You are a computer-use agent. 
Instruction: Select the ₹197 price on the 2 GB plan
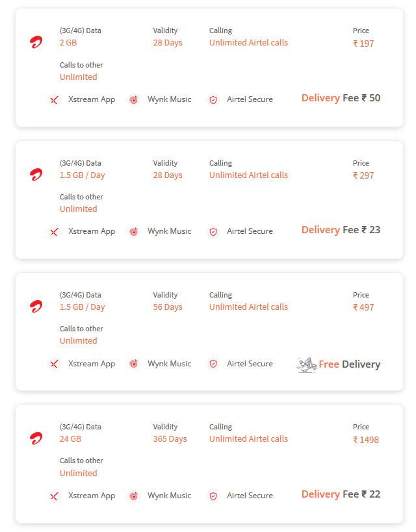(363, 44)
